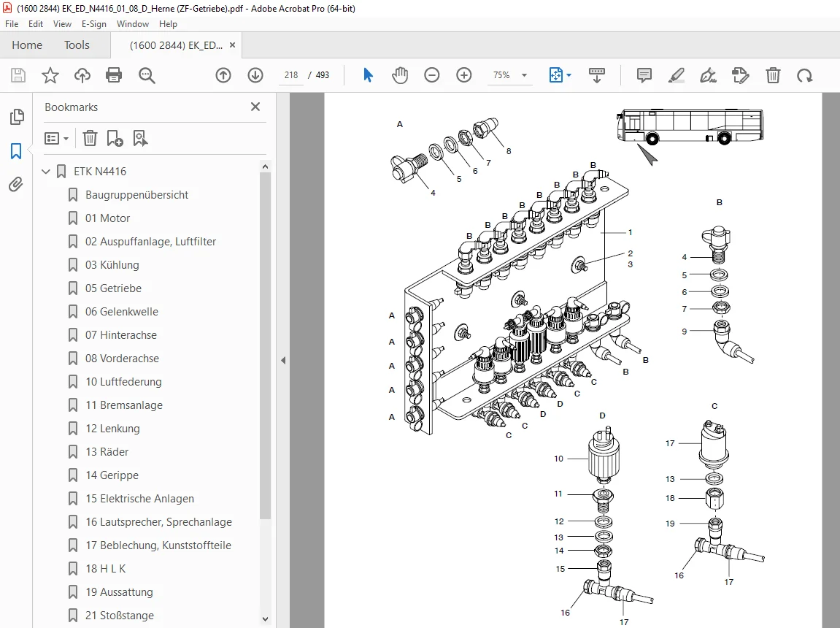840x628 pixels.
Task: Open 02 Auspuffanlage, Luftfilter bookmark
Action: (150, 242)
